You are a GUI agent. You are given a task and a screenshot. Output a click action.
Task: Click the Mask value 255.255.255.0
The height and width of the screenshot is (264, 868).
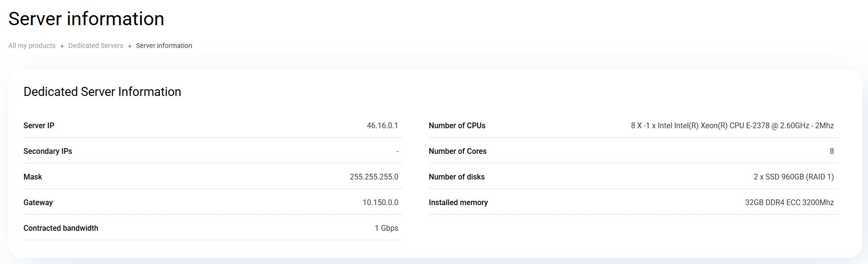(374, 177)
